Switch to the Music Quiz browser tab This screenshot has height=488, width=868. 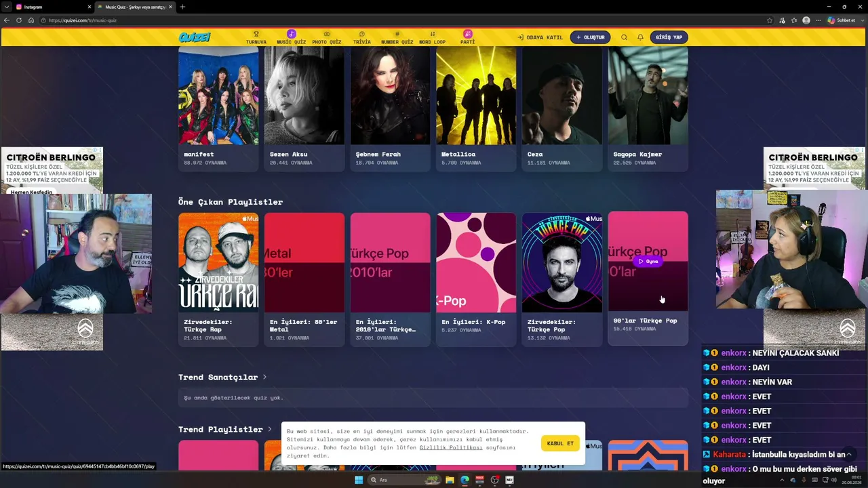coord(135,7)
